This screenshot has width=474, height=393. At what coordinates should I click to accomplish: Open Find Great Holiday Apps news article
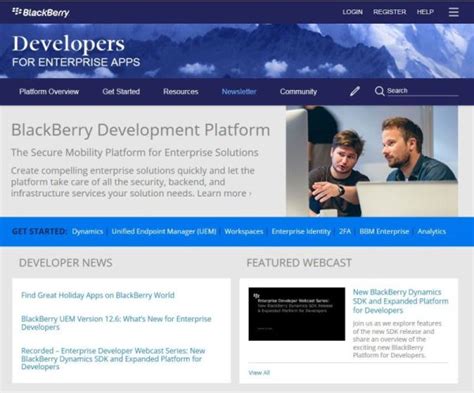(98, 295)
